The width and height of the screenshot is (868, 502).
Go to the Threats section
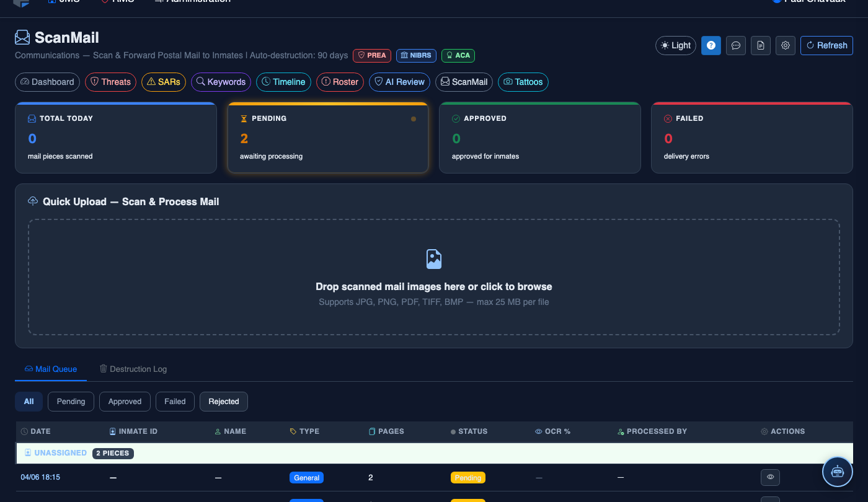111,82
